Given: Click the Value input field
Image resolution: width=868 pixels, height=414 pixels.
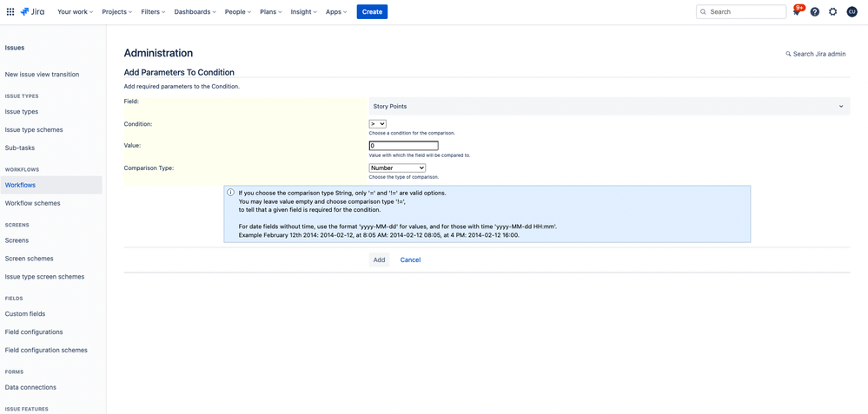Looking at the screenshot, I should (403, 146).
